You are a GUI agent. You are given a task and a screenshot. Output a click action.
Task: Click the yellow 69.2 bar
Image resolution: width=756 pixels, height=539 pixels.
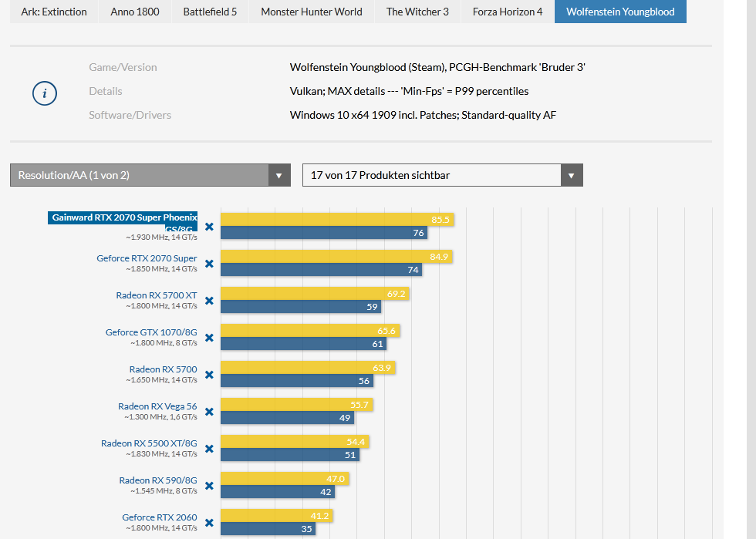315,294
